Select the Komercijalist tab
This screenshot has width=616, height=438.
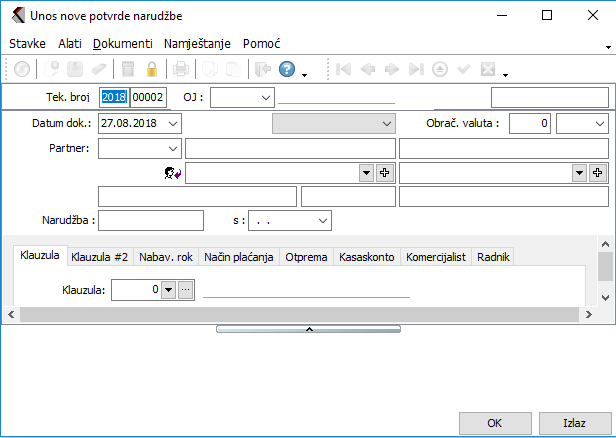434,257
